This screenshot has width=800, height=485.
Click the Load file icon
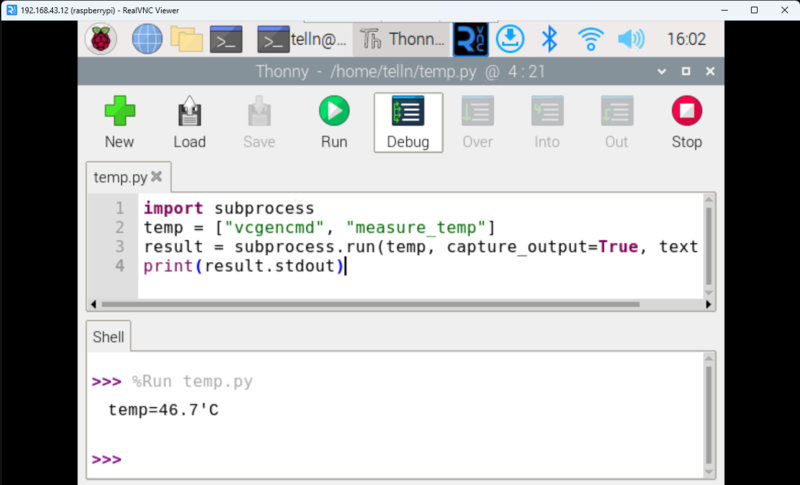point(189,122)
